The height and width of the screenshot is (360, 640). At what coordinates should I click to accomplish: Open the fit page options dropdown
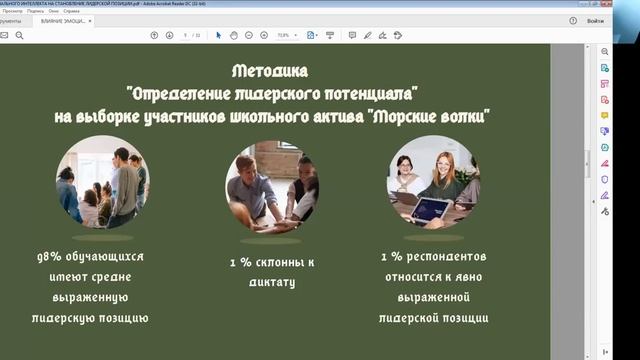312,36
